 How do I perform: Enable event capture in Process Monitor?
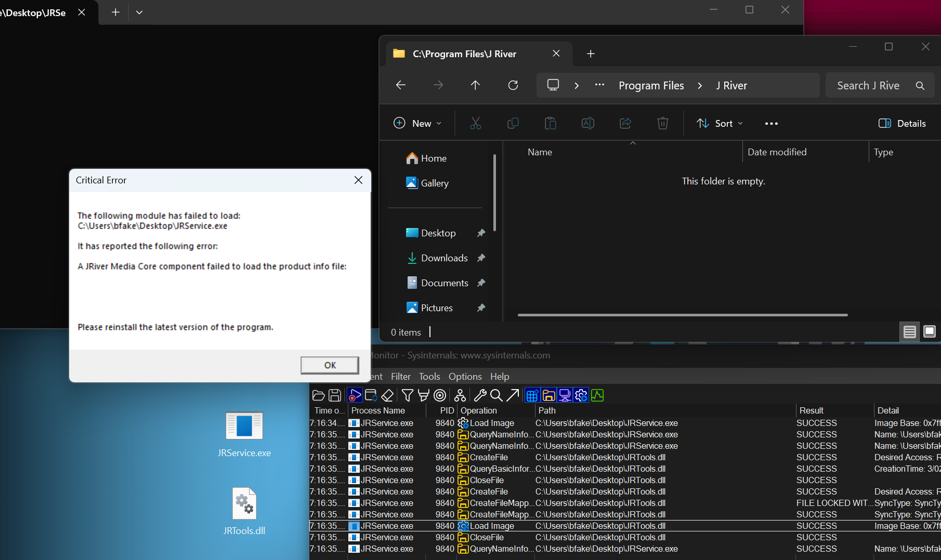[354, 395]
